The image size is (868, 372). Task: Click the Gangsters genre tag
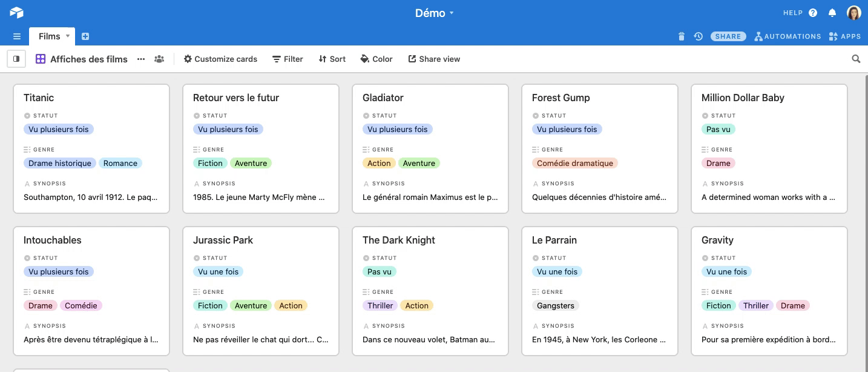point(556,305)
